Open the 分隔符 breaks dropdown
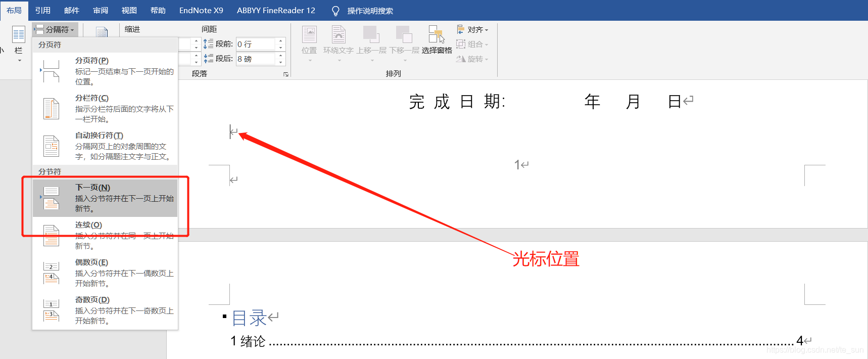Viewport: 868px width, 359px height. tap(55, 30)
